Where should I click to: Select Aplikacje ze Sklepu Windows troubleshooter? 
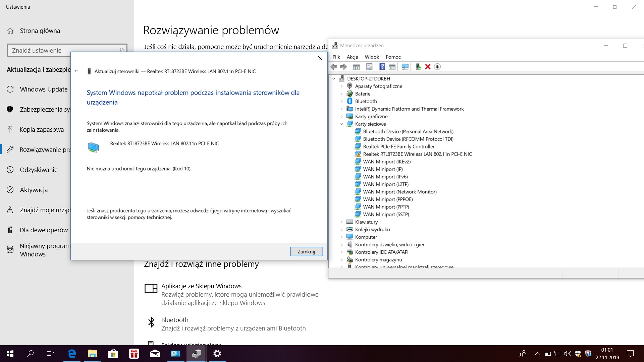(231, 294)
